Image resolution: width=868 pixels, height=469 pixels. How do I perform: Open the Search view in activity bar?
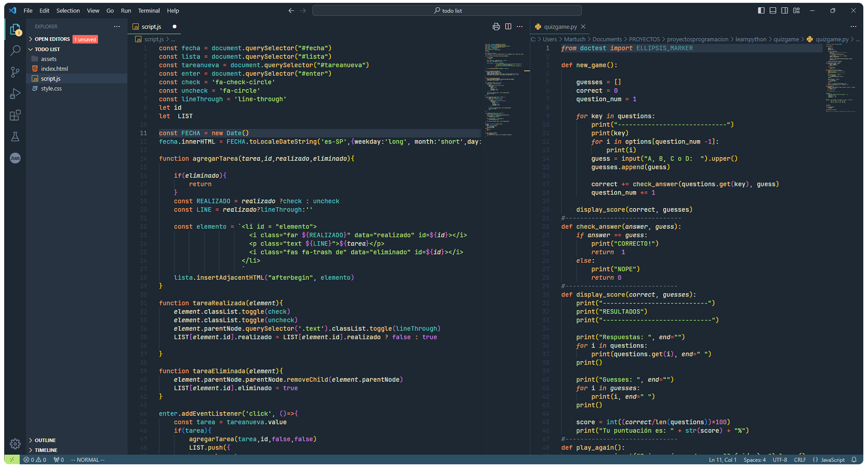(x=15, y=51)
